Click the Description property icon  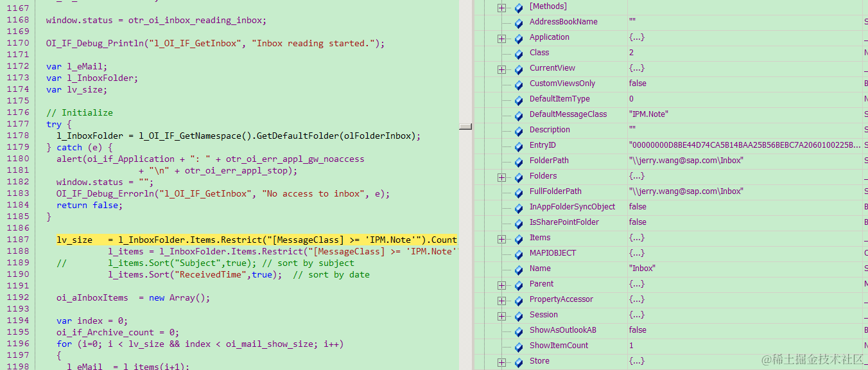pos(519,130)
